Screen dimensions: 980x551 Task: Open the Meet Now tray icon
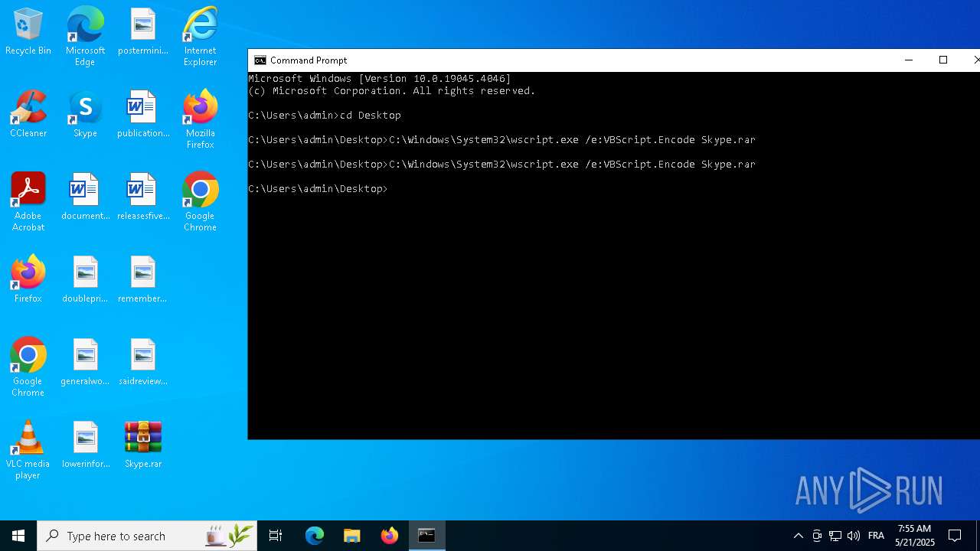(817, 536)
